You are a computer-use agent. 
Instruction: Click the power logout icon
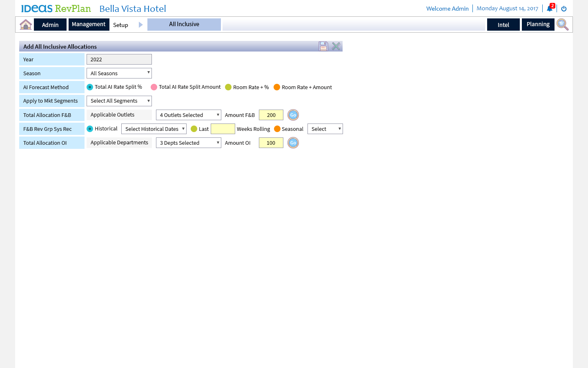[564, 9]
